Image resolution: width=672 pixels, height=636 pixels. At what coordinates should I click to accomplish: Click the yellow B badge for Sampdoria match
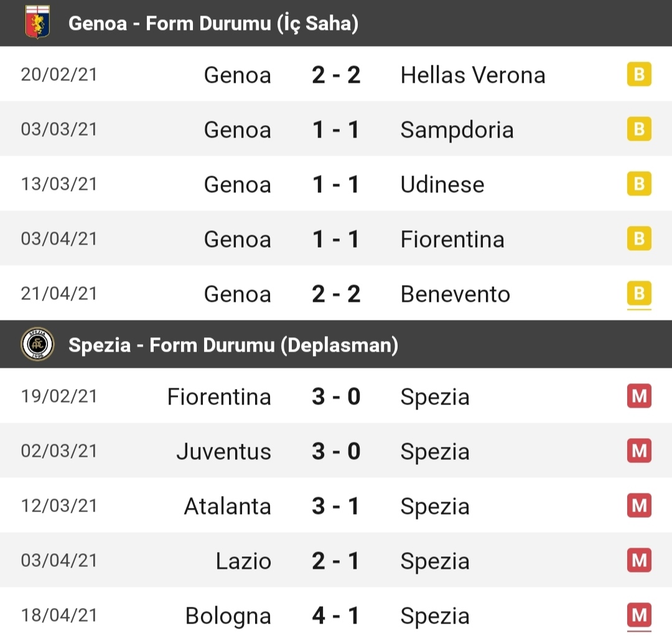pyautogui.click(x=639, y=129)
